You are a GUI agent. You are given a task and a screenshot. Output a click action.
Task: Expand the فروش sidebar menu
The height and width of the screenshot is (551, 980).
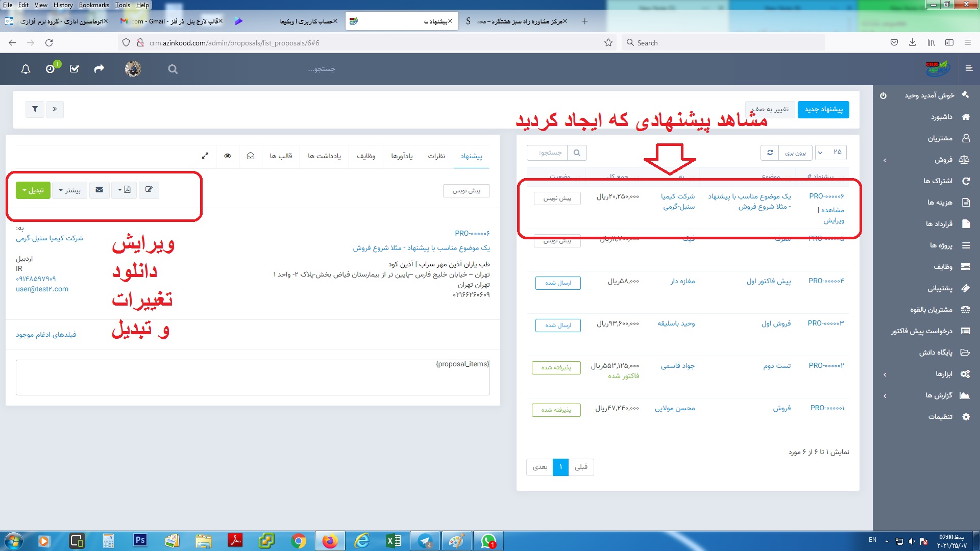(943, 160)
